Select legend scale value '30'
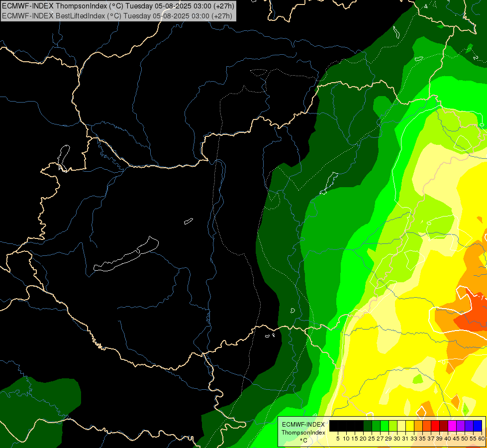Screen dimensions: 487x448 tap(397, 439)
